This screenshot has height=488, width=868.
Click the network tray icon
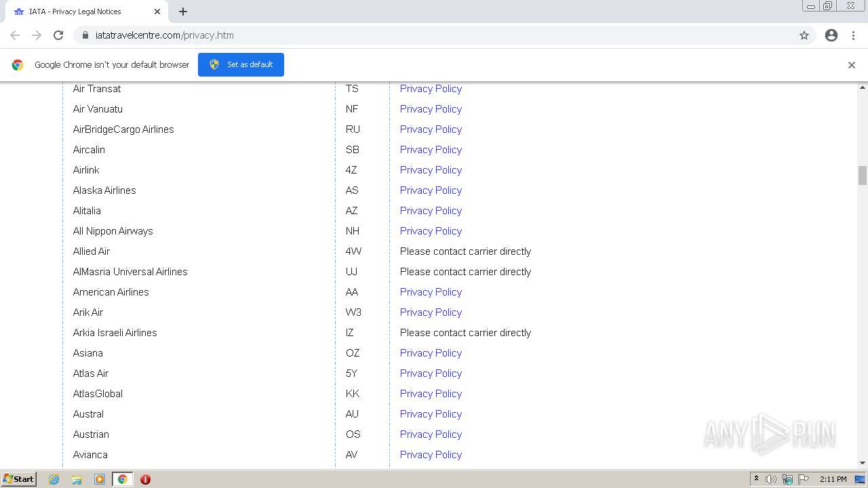coord(787,479)
